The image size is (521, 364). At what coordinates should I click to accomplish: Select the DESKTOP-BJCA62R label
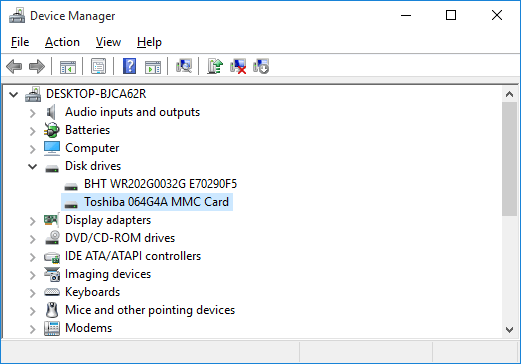96,94
